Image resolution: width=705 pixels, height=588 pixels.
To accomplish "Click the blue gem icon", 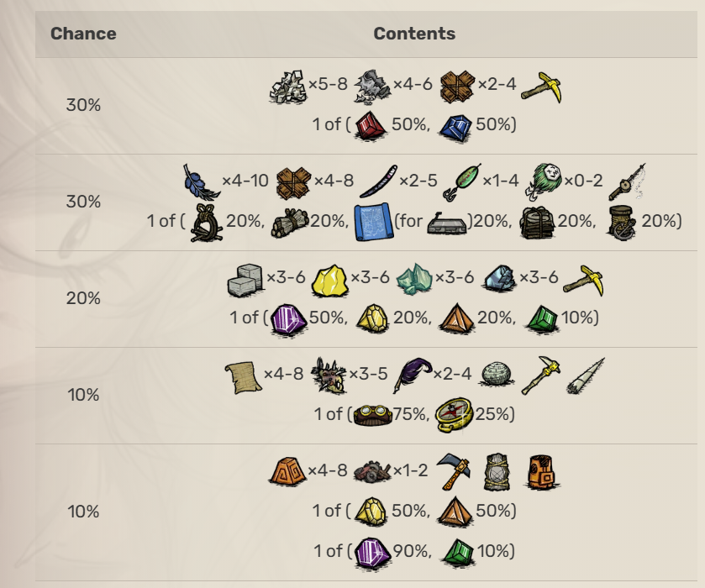I will (x=455, y=124).
